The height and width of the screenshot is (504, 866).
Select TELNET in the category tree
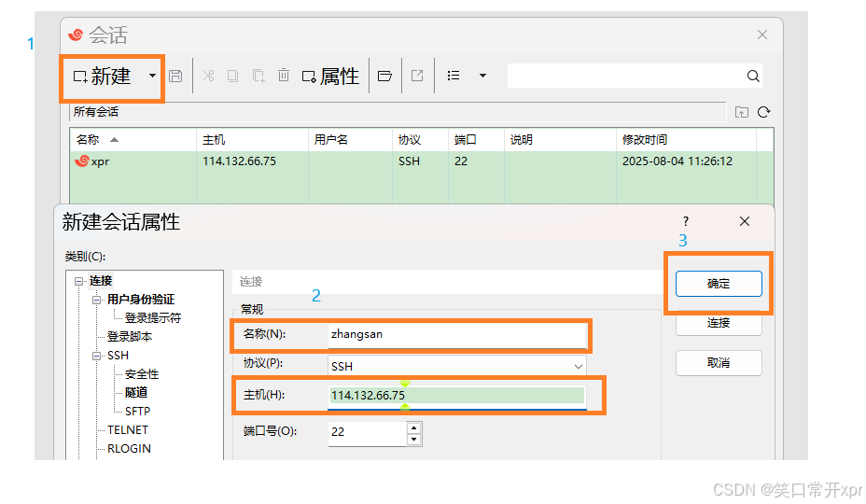coord(127,430)
